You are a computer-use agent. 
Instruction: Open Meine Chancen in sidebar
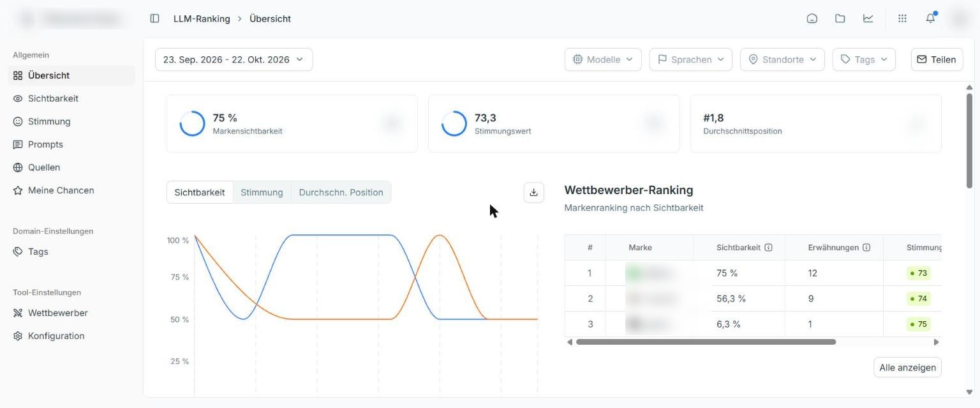71,190
